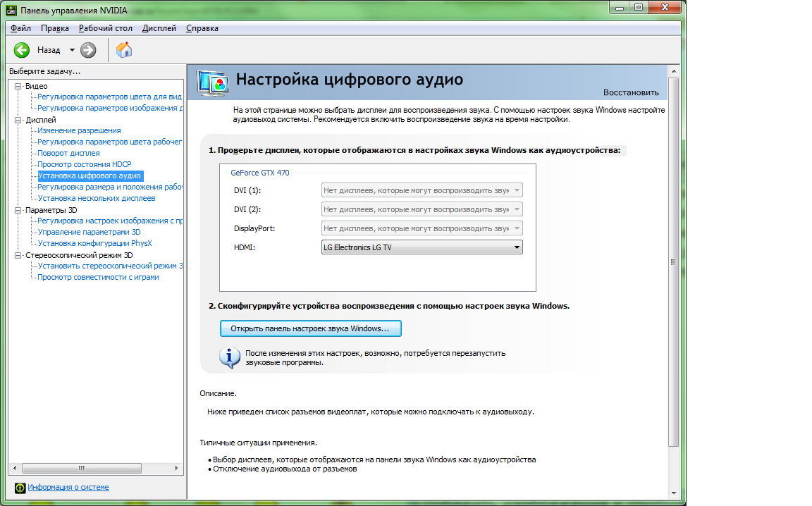Image resolution: width=812 pixels, height=506 pixels.
Task: Collapse the Стереоскопический режим 3D node
Action: (18, 255)
